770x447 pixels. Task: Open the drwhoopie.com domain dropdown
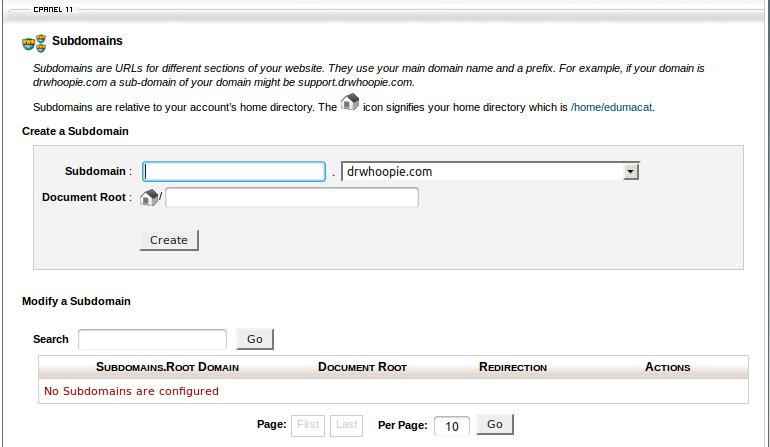pyautogui.click(x=490, y=172)
